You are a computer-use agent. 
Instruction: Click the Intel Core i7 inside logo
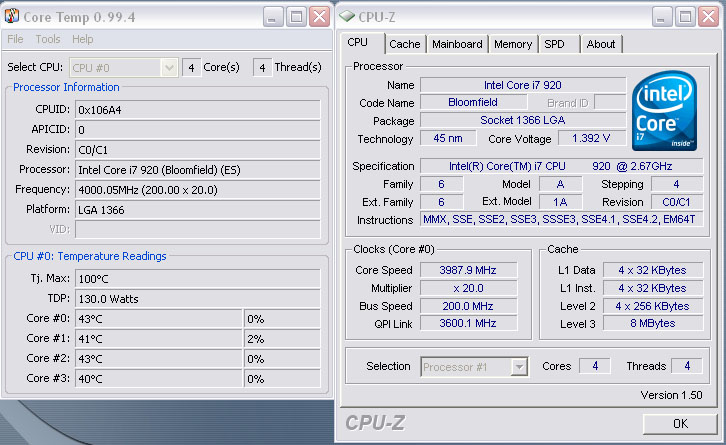(664, 111)
